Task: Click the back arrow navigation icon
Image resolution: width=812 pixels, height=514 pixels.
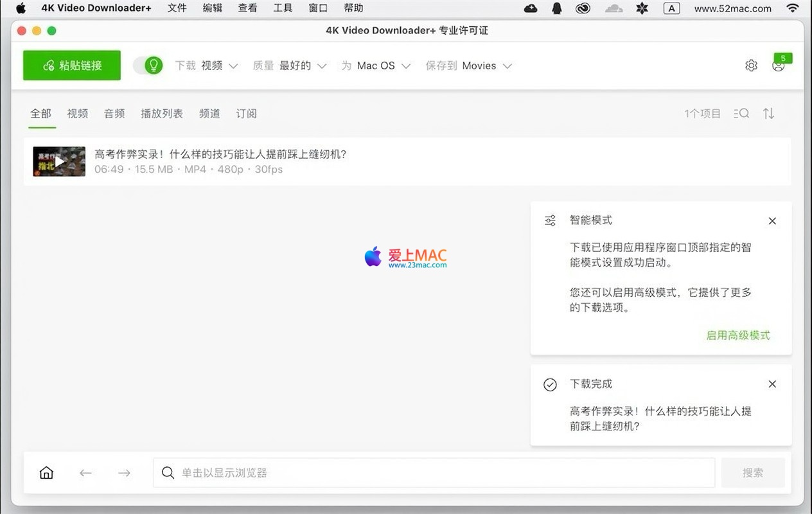Action: 85,473
